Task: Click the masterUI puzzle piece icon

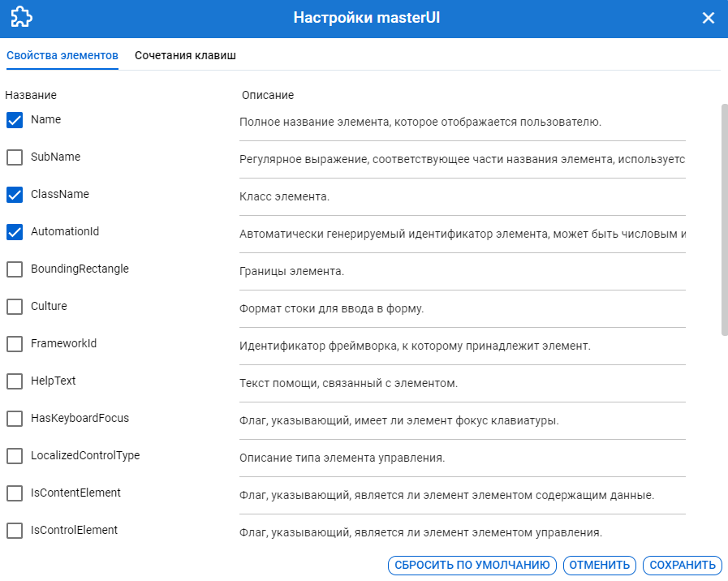Action: (x=21, y=18)
